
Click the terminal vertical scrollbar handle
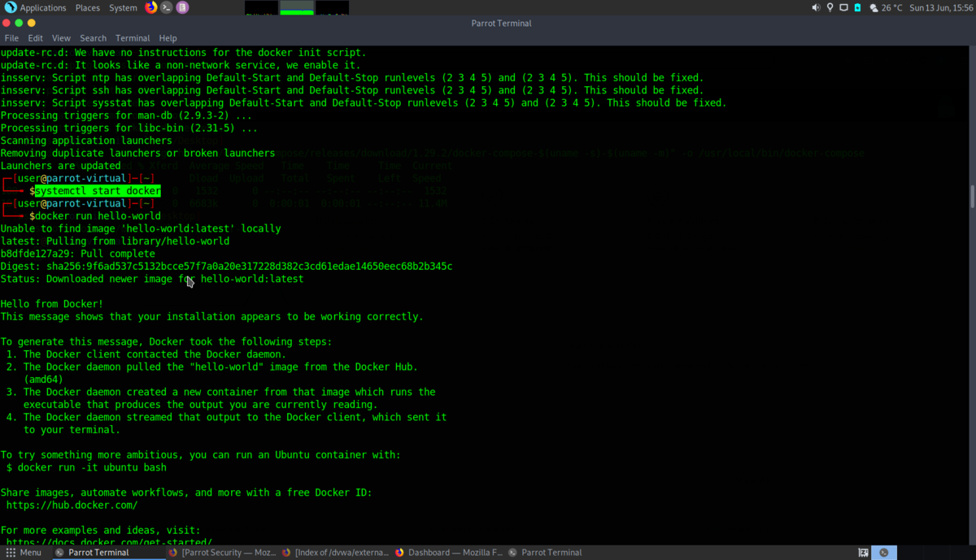click(x=972, y=196)
